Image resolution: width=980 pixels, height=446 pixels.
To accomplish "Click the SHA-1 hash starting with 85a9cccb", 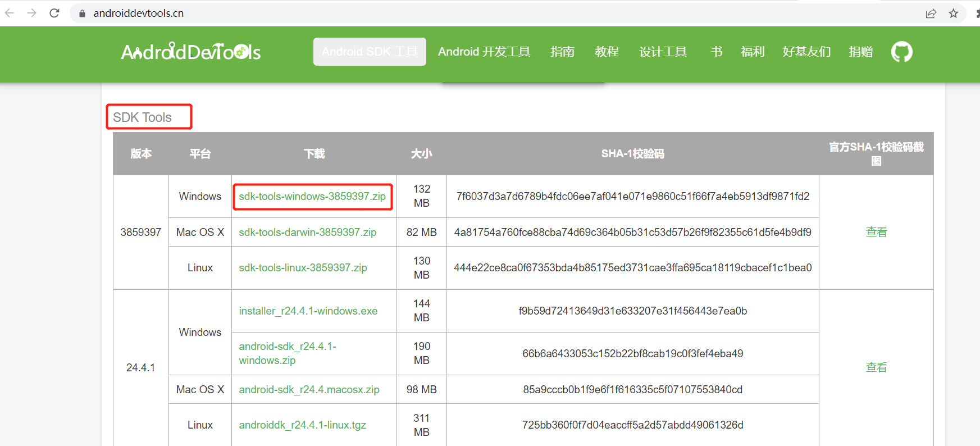I will [633, 389].
